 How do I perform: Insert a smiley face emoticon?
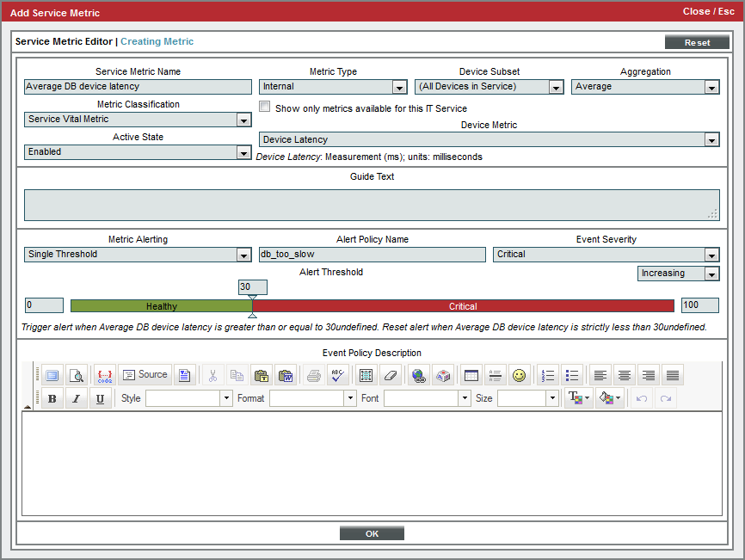pos(519,375)
